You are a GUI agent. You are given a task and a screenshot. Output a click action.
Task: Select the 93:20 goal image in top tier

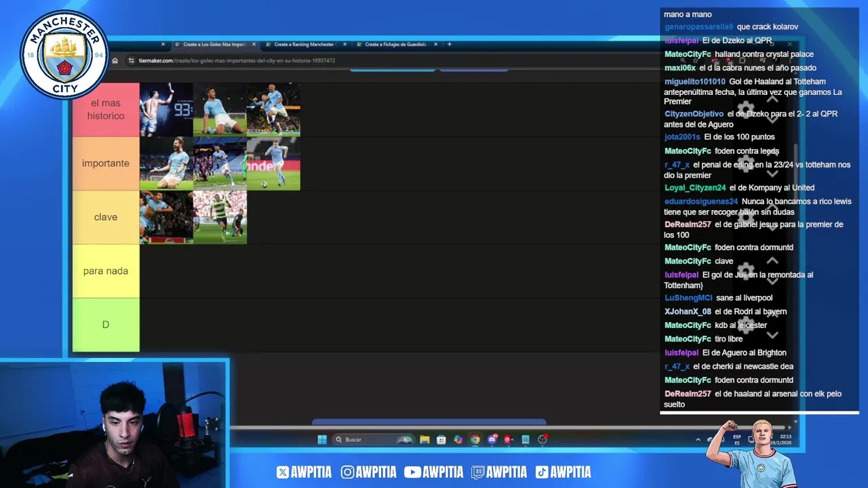pyautogui.click(x=166, y=110)
